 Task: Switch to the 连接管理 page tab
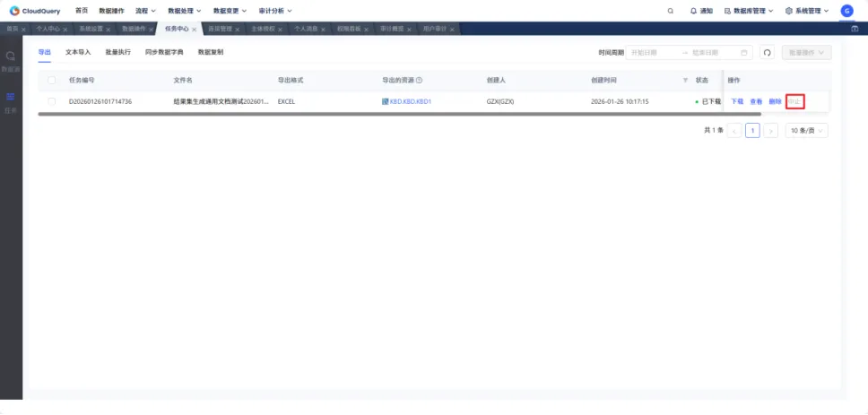[221, 29]
